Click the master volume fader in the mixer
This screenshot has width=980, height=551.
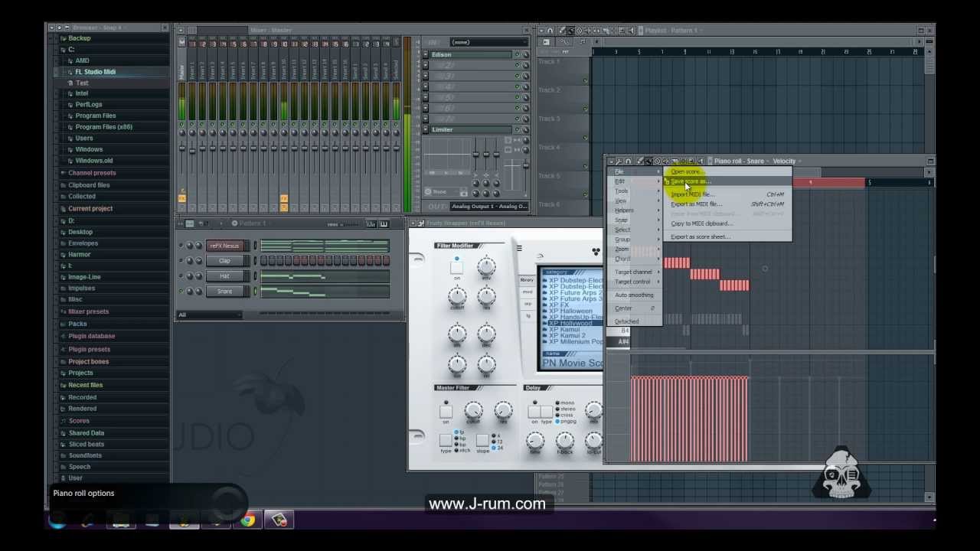pos(181,149)
